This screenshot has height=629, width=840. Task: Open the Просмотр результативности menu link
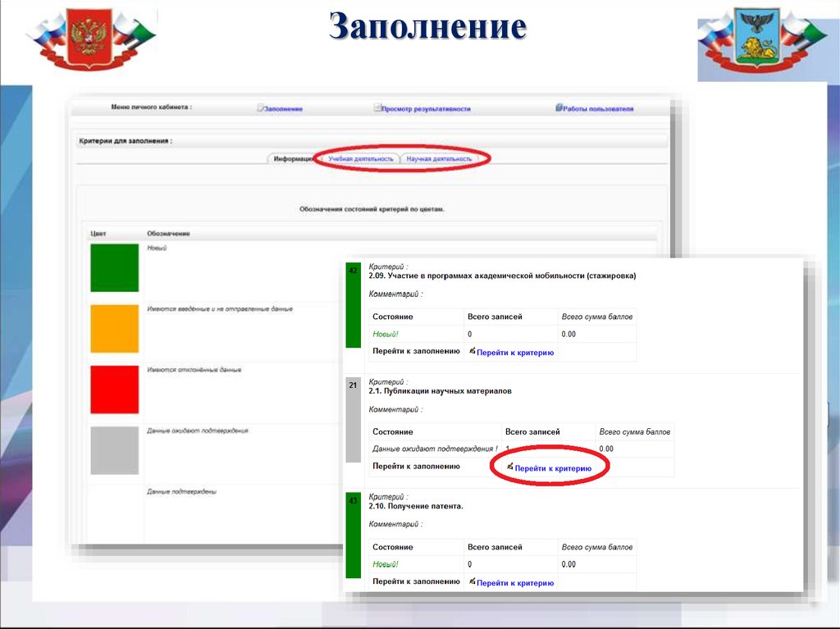(x=427, y=109)
